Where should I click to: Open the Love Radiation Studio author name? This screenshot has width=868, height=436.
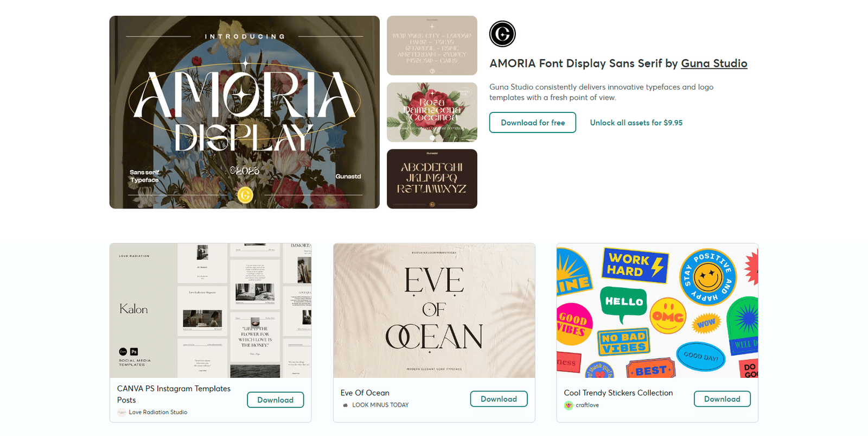coord(158,412)
